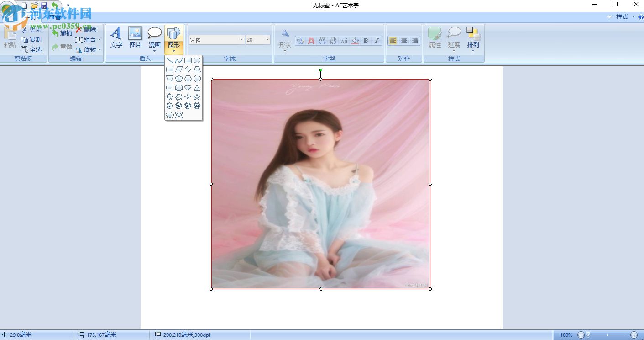Switch to the 查看 view tab

[x=55, y=17]
